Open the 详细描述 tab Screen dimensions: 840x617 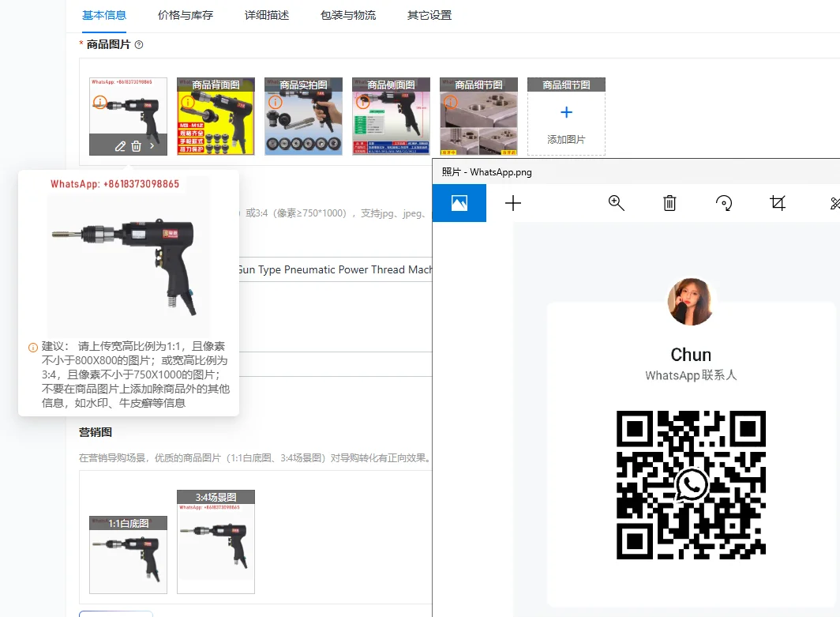click(267, 16)
